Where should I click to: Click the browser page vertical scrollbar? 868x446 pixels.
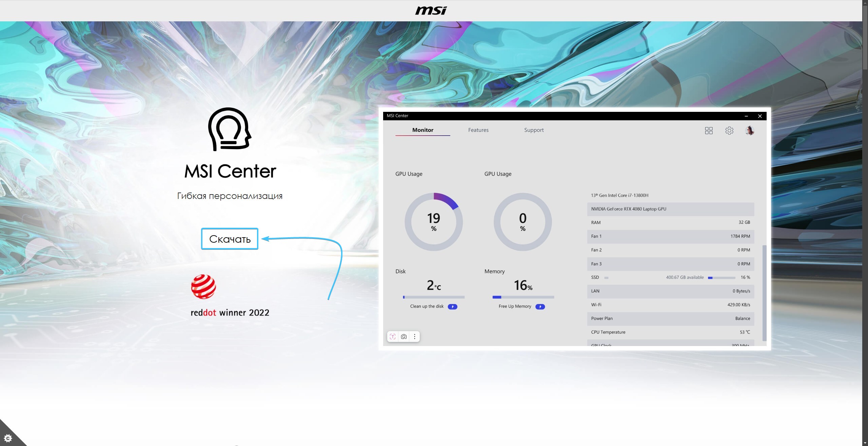click(x=865, y=37)
